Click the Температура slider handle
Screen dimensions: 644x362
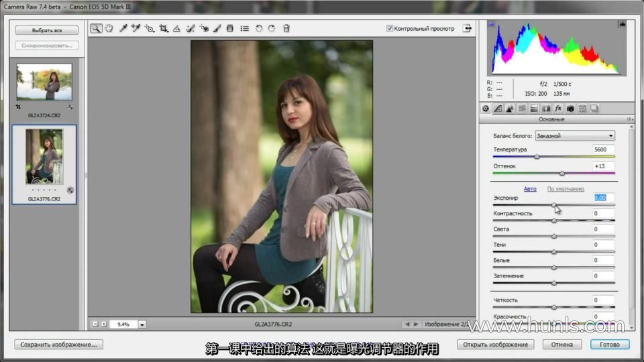[x=537, y=157]
